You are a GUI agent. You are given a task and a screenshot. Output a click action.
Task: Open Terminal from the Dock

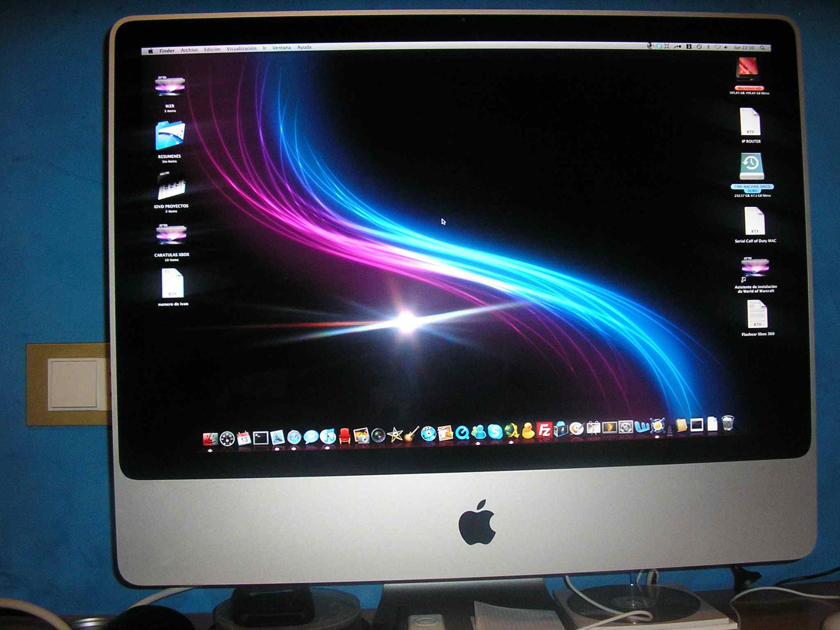click(260, 438)
